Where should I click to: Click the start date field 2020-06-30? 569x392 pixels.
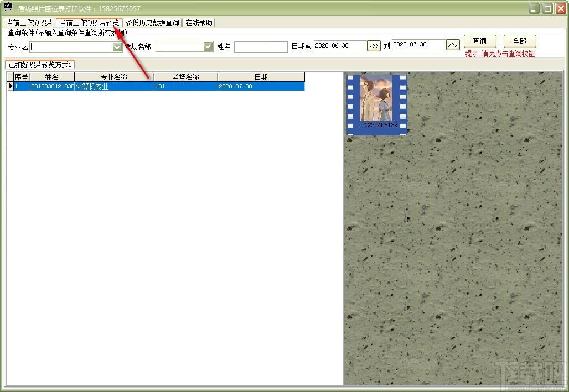340,46
